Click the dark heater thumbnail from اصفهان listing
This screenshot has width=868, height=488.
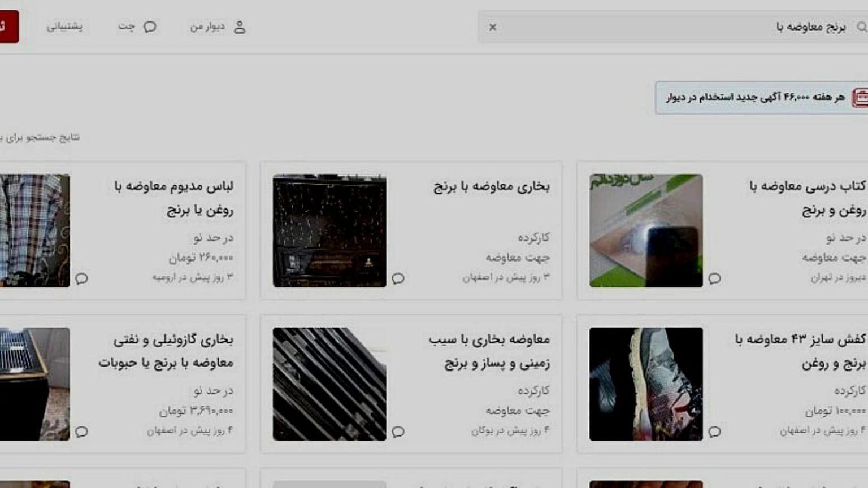pos(329,230)
